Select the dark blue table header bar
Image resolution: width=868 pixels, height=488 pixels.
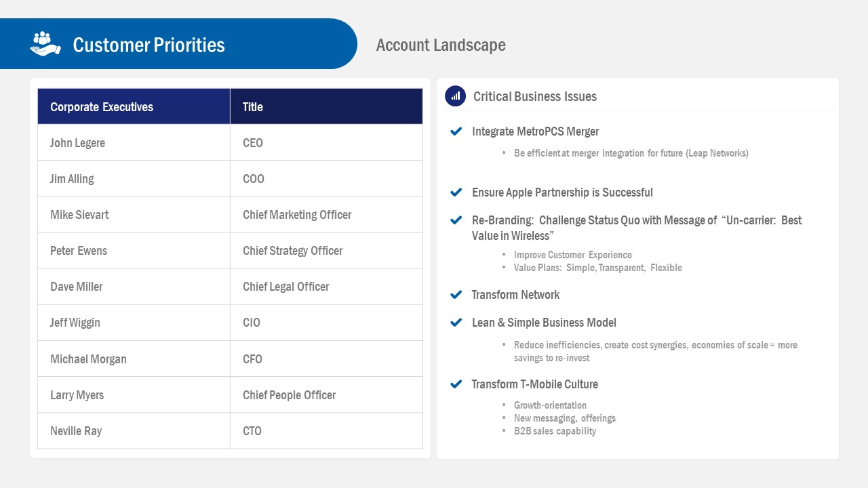(231, 106)
